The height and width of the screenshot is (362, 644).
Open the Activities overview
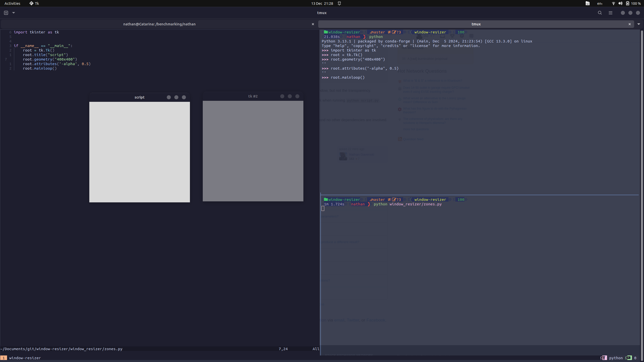12,4
